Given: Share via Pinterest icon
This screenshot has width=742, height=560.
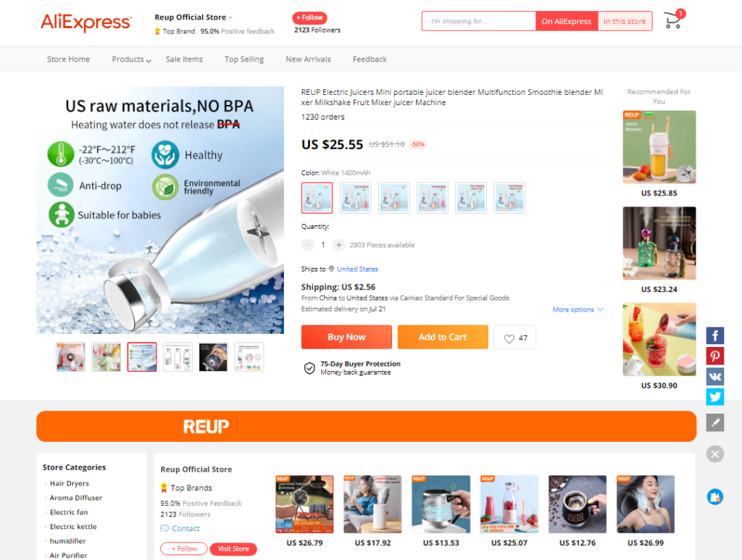Looking at the screenshot, I should click(715, 356).
